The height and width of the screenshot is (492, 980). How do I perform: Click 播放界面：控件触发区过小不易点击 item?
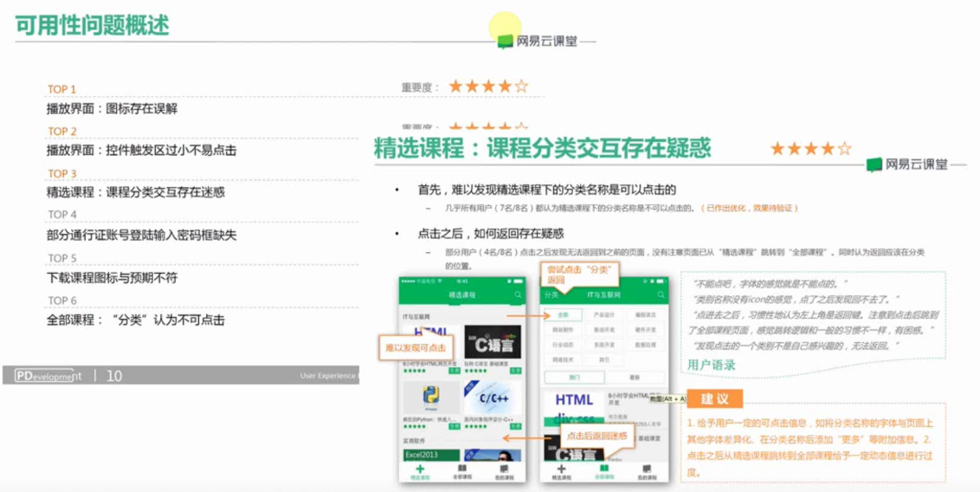click(x=141, y=150)
